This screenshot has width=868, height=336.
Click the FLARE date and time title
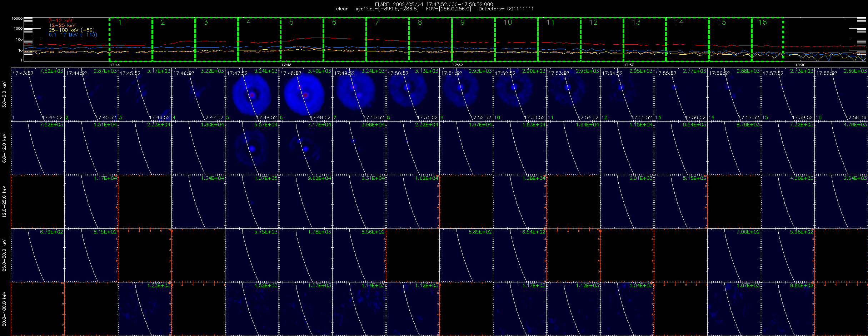pyautogui.click(x=434, y=4)
